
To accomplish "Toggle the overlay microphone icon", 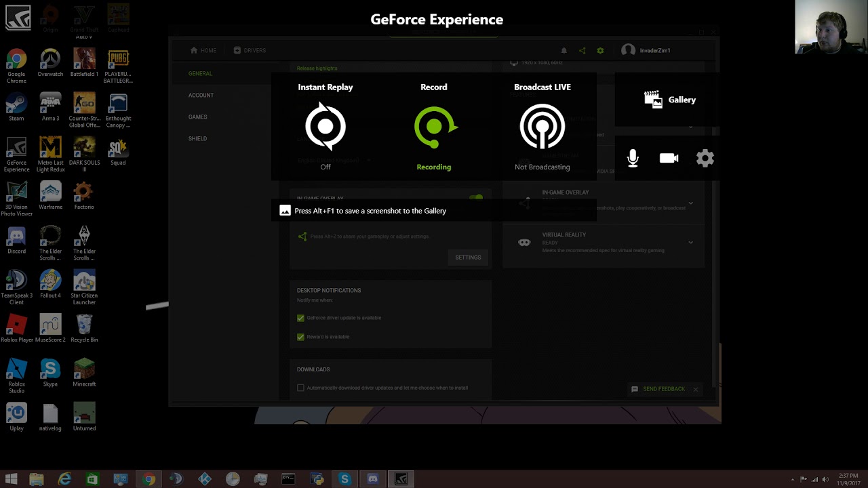I will 633,159.
